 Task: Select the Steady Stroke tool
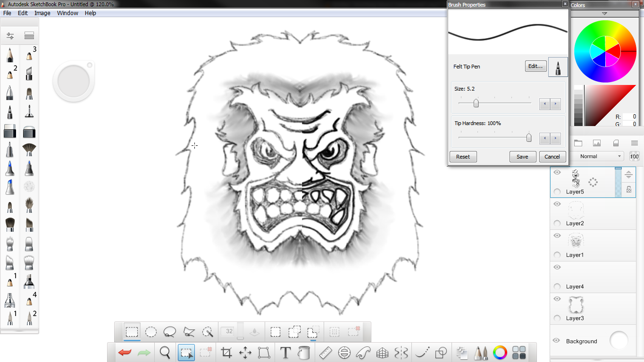pos(422,353)
